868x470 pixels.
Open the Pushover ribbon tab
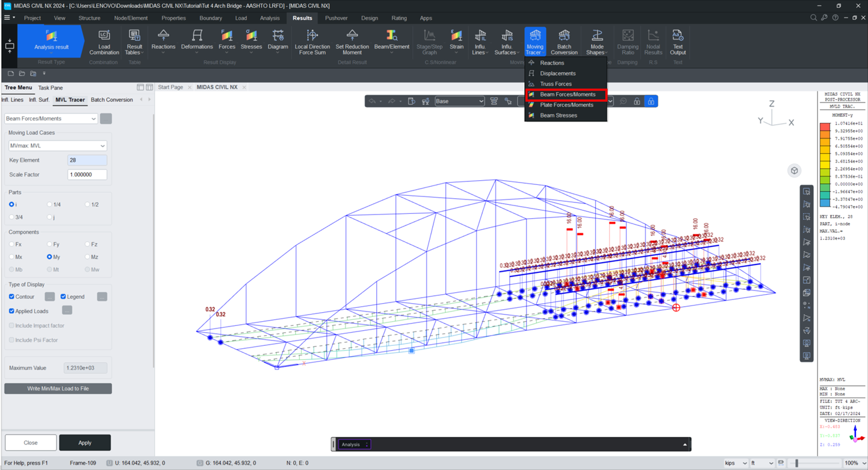[x=336, y=18]
